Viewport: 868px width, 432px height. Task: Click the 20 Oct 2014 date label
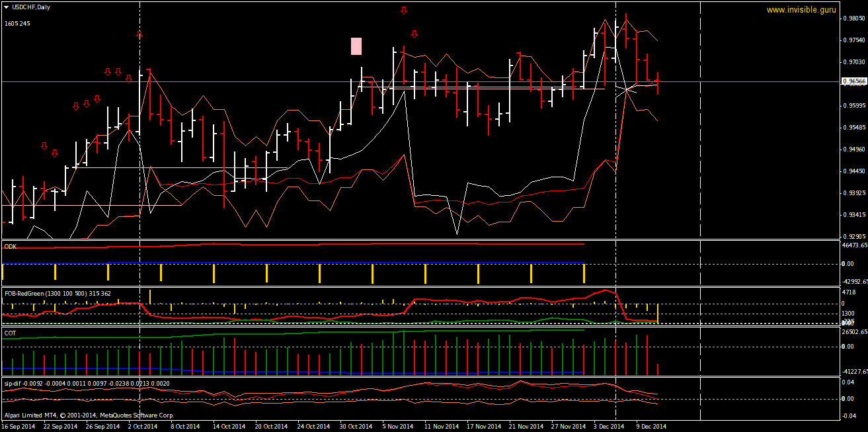(271, 427)
